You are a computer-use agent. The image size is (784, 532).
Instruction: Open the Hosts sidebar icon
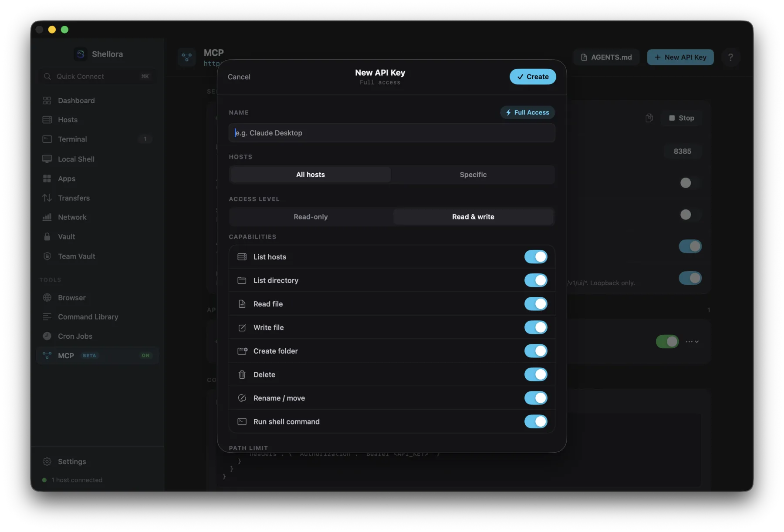pyautogui.click(x=47, y=120)
